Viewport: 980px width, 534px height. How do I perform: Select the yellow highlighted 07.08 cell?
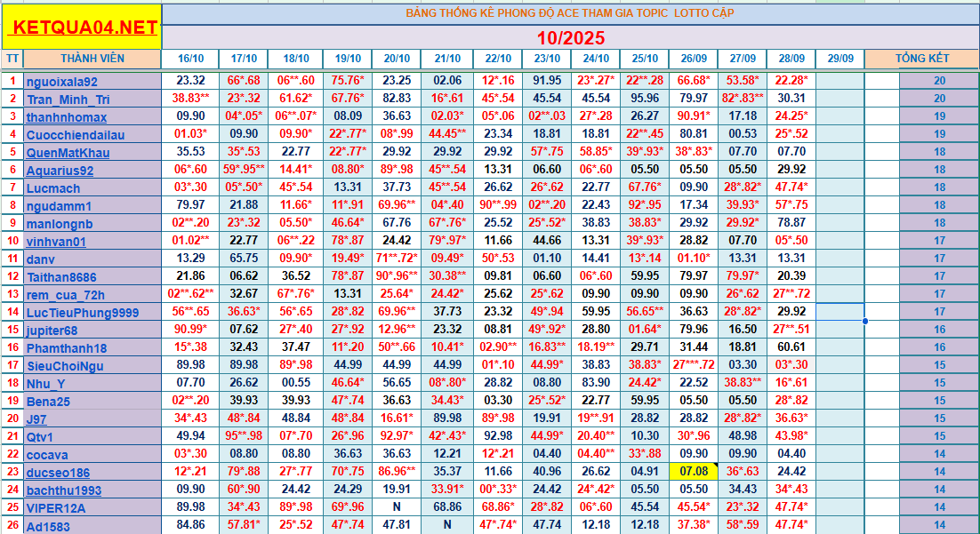click(x=693, y=472)
